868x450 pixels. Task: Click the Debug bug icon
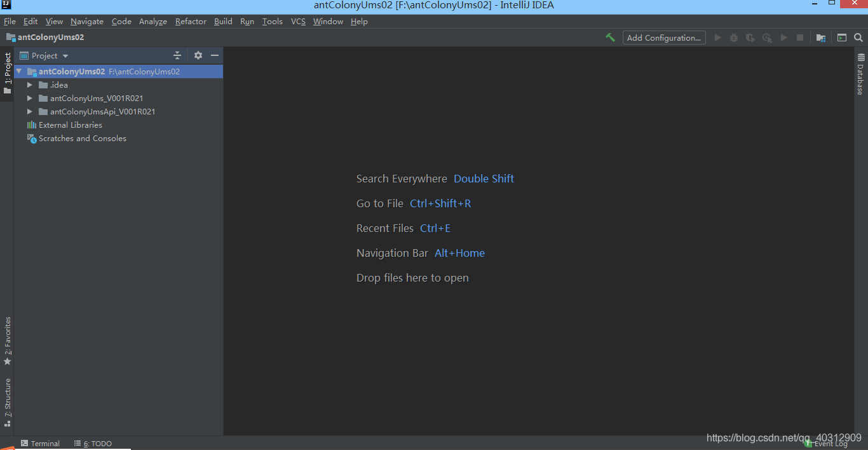[734, 37]
